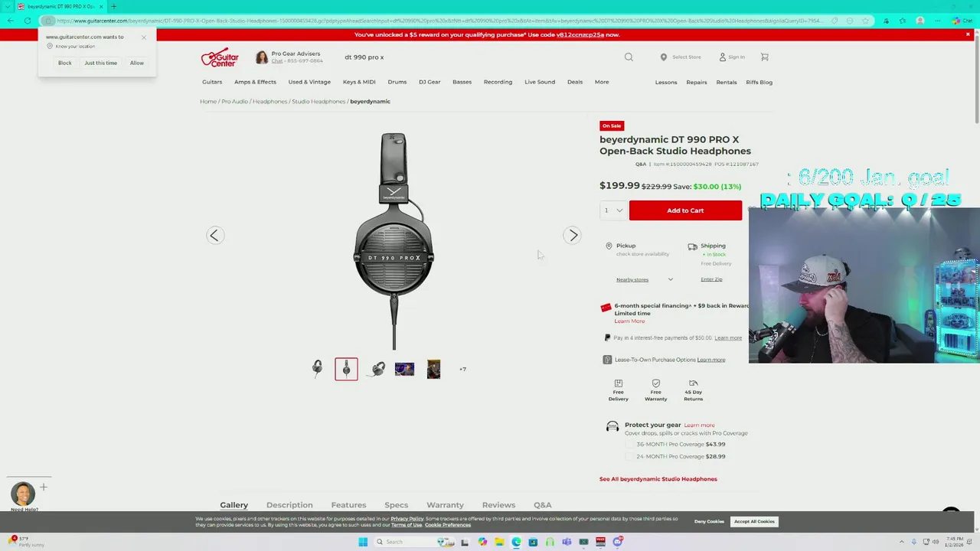Click the Pro Gear Advisers avatar
Screen dimensions: 980x551
tap(261, 57)
